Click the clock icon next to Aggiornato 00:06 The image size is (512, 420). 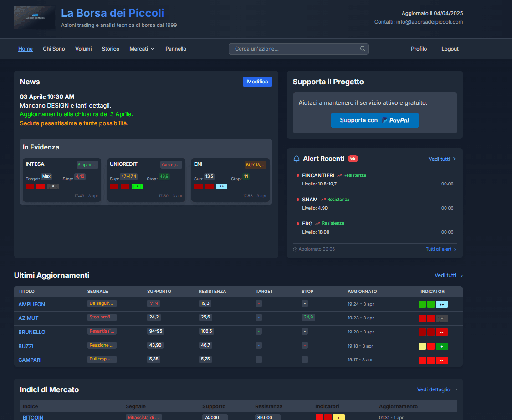(295, 250)
